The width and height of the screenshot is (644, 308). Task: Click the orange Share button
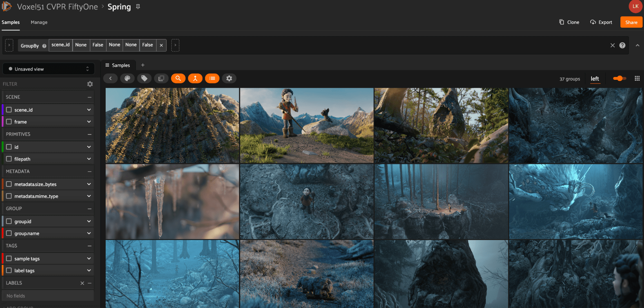pos(631,22)
